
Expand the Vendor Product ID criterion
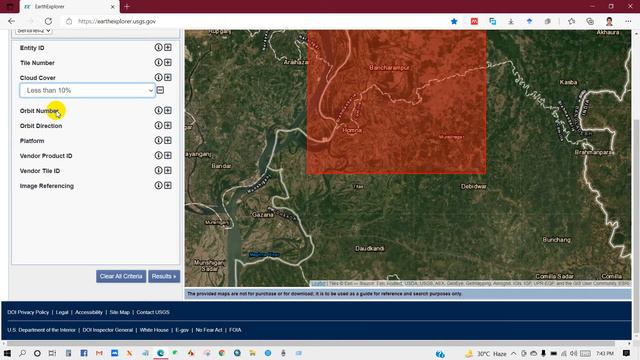[168, 156]
